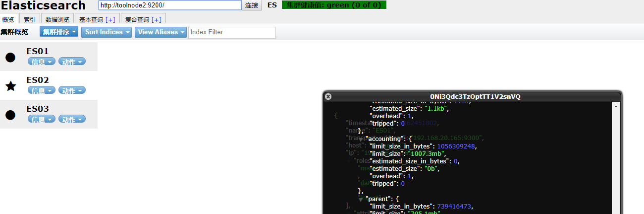Click the ES01 node circle icon
Screen dimensions: 644x214
click(x=10, y=57)
